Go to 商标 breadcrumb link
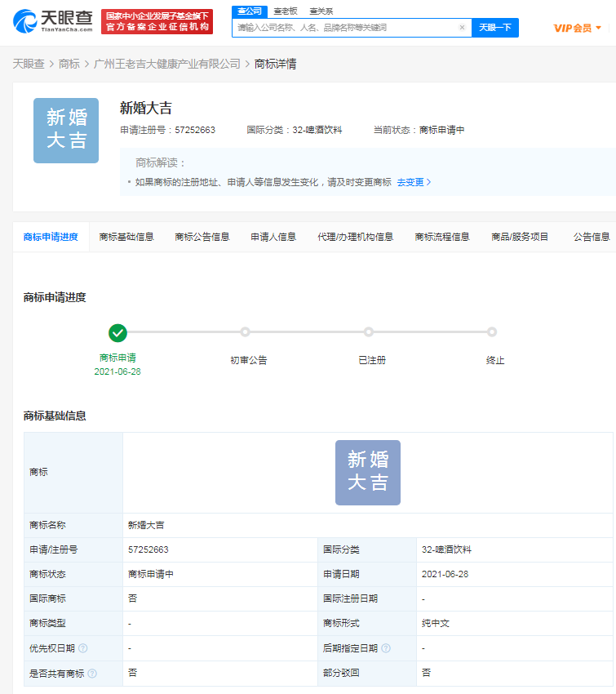Image resolution: width=616 pixels, height=694 pixels. (x=69, y=65)
